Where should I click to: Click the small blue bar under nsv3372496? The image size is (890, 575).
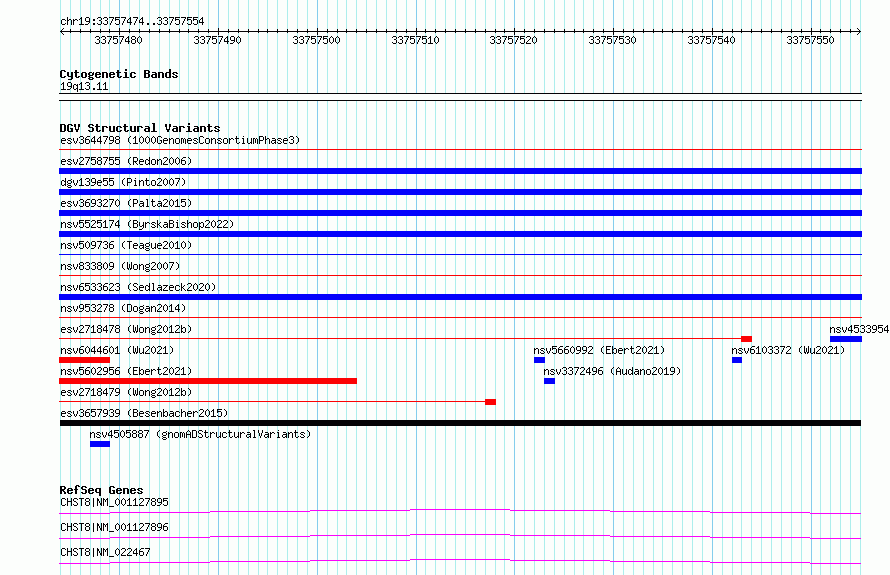pyautogui.click(x=549, y=381)
